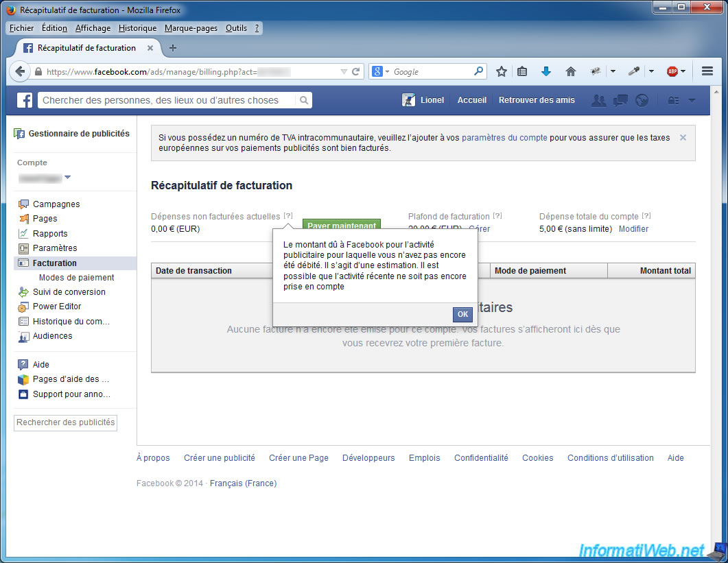Open Historique menu
Viewport: 728px width, 563px height.
[137, 28]
